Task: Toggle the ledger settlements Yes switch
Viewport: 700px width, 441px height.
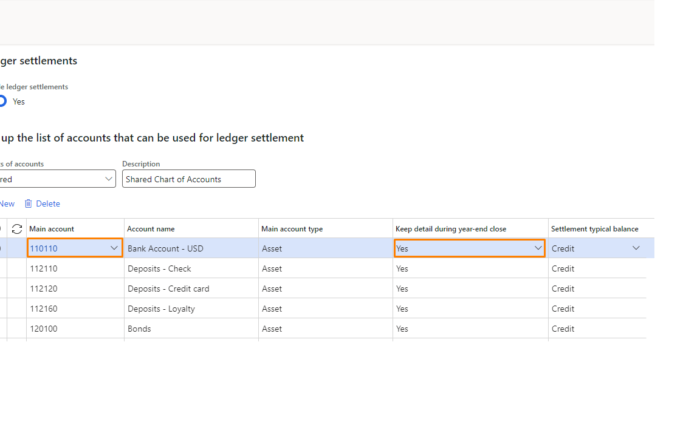Action: (3, 101)
